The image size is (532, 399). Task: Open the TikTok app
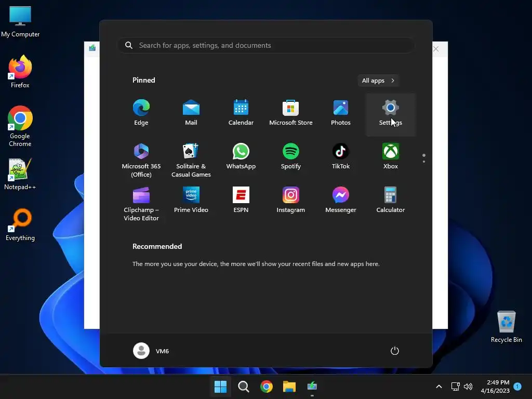(x=341, y=157)
